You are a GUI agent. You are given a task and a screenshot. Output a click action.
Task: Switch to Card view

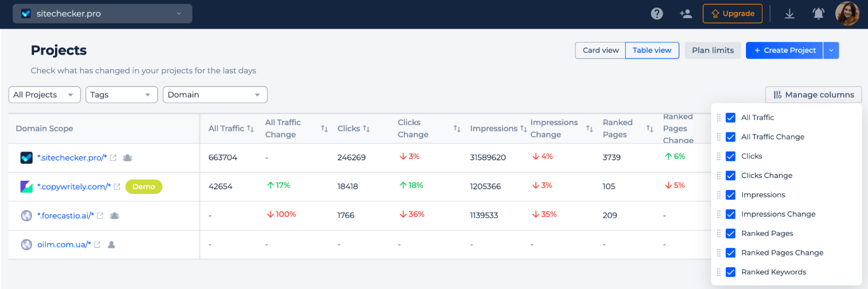(601, 50)
